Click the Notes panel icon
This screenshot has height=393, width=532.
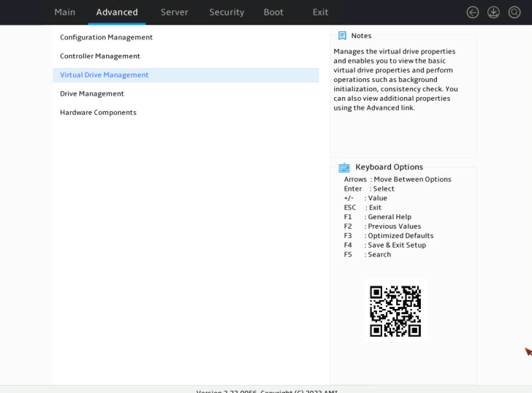tap(342, 36)
